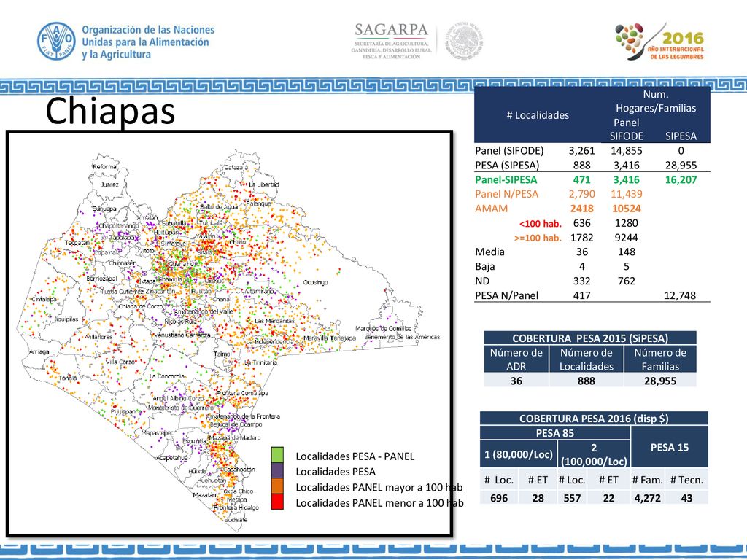Screen dimensions: 747x560
Task: Click the "PESA (SIPESA)" row label
Action: [508, 166]
